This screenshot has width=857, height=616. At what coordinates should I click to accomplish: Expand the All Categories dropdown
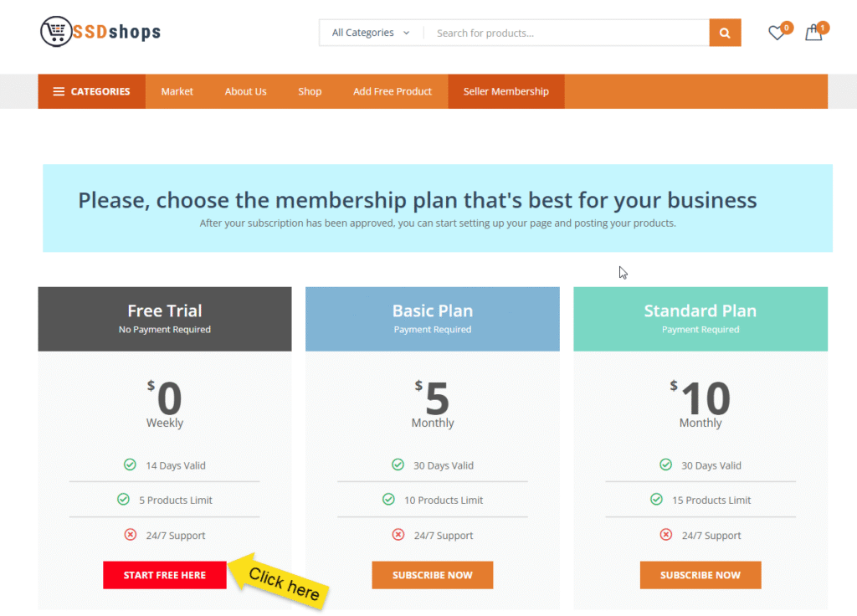371,33
